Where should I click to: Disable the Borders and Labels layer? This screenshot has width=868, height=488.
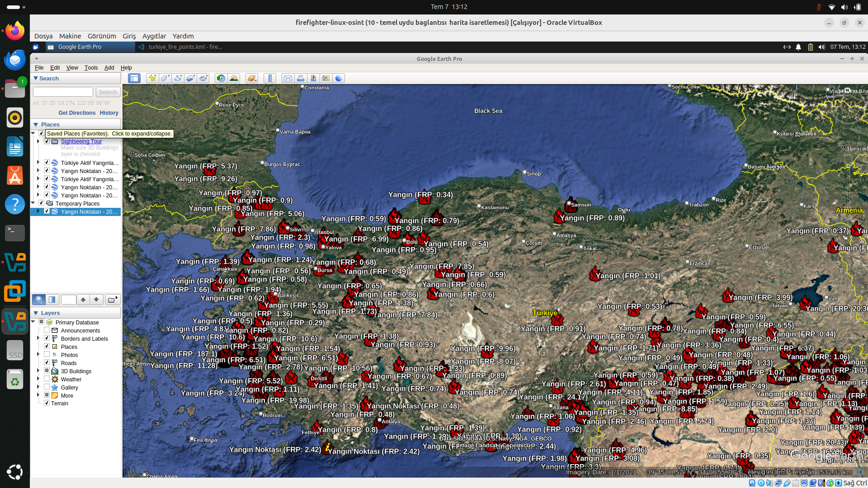[x=47, y=338]
